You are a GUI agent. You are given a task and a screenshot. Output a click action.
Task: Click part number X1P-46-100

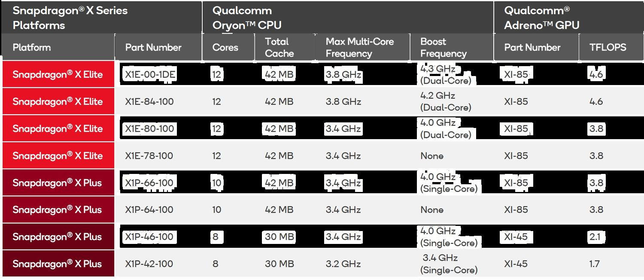point(149,237)
